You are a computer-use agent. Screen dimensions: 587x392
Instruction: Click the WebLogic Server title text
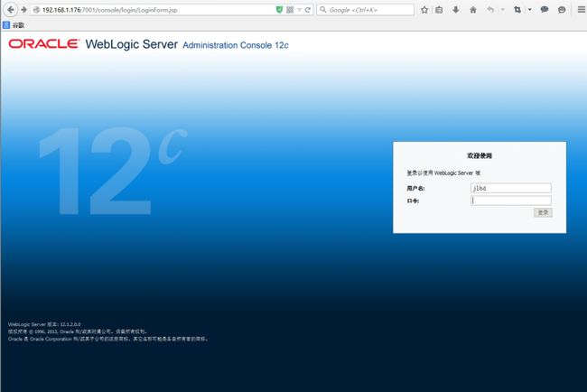(x=132, y=44)
